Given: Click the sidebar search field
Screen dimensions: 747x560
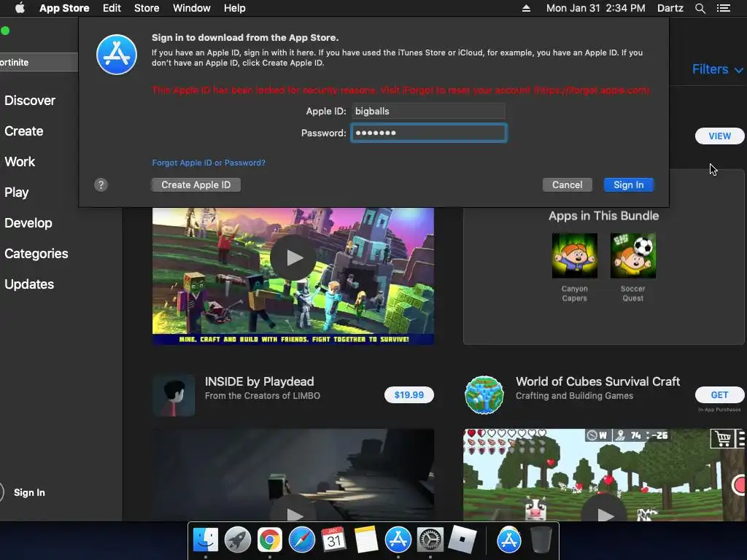Looking at the screenshot, I should [x=39, y=63].
